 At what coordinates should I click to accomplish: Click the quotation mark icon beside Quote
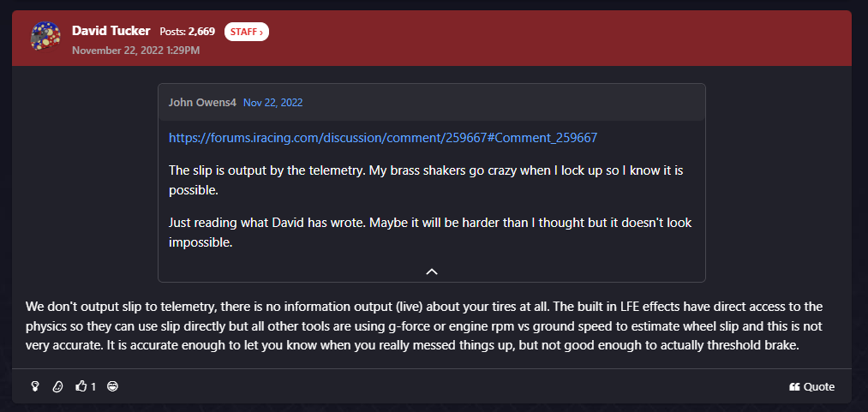[x=794, y=387]
